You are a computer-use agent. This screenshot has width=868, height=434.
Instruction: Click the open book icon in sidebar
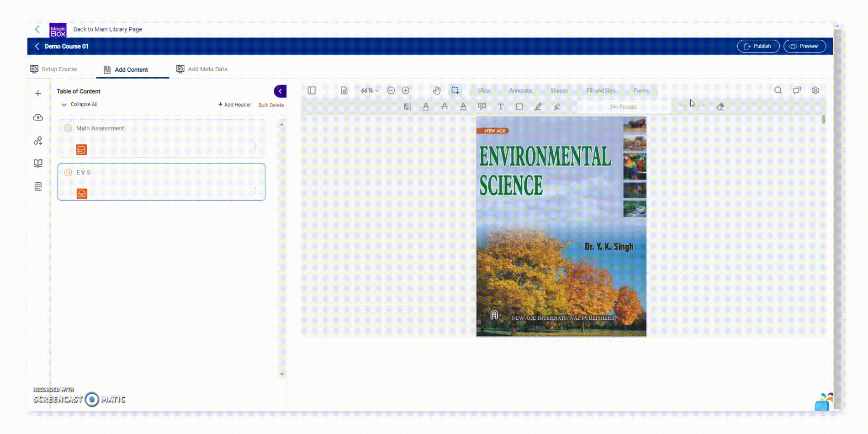coord(38,164)
